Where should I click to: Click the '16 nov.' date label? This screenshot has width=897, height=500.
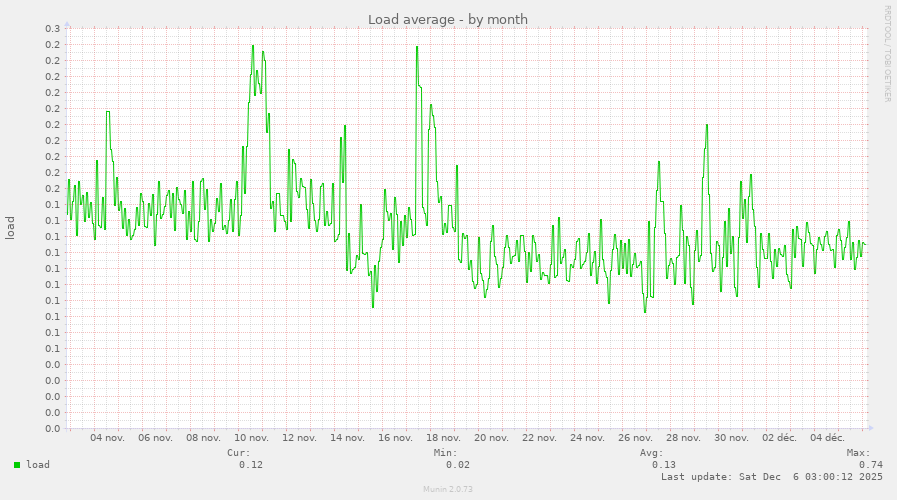[x=395, y=438]
